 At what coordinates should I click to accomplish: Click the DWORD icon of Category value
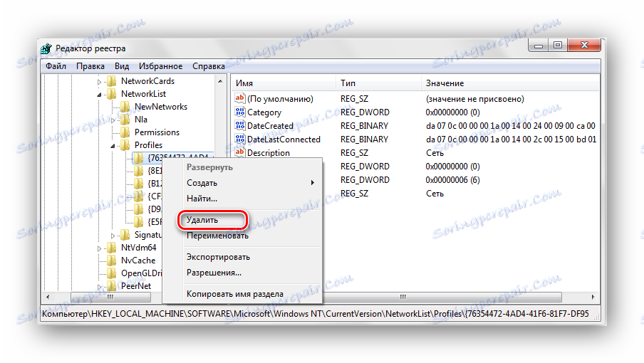pos(240,112)
